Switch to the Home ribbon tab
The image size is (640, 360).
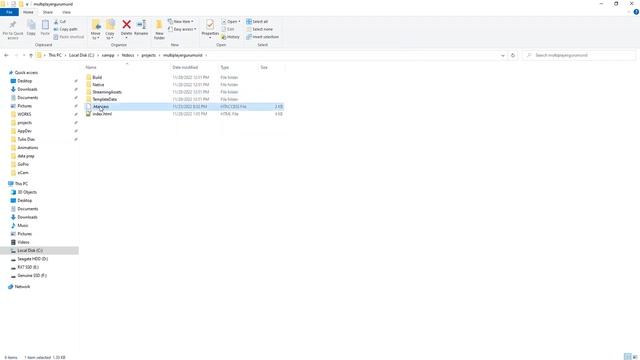[28, 12]
